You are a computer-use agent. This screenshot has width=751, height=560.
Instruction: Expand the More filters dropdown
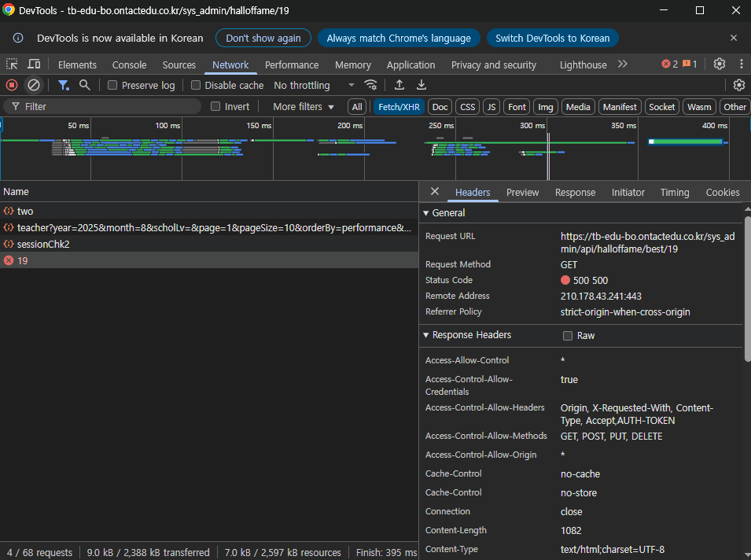coord(304,107)
